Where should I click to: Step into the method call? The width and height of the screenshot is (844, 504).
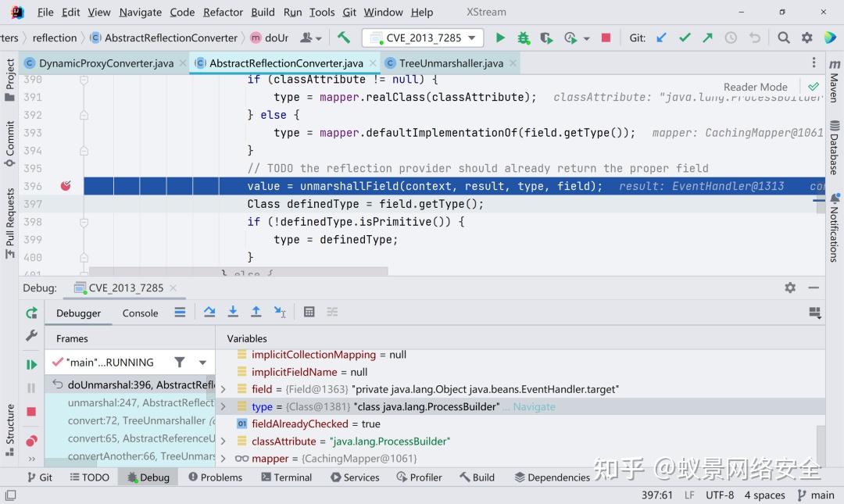(x=233, y=312)
